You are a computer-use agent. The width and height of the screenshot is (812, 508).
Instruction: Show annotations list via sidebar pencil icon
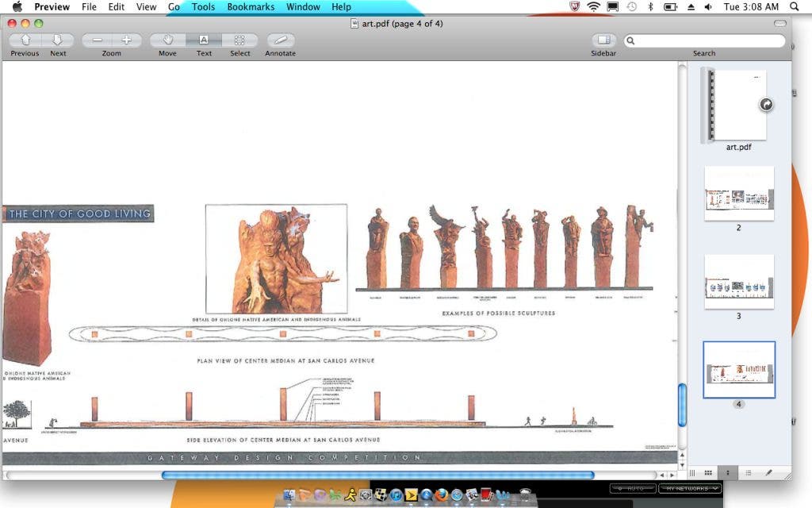768,473
